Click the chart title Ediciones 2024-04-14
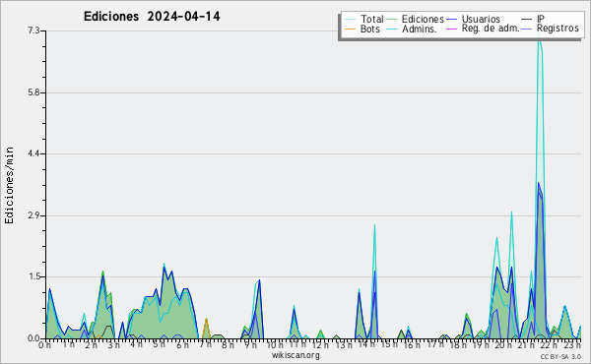 (x=152, y=17)
